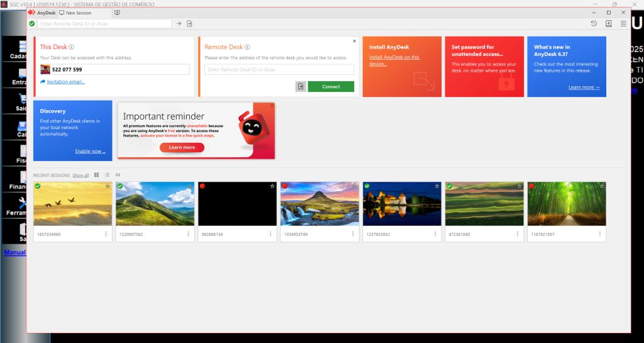Dismiss the Important reminder banner

point(272,106)
